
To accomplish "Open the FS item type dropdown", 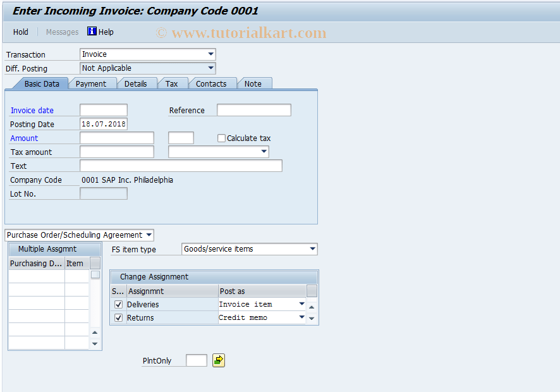I will point(313,248).
